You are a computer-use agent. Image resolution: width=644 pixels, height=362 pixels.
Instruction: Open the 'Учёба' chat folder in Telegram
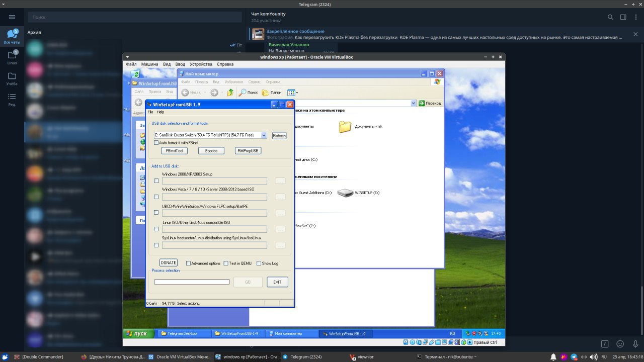[12, 78]
